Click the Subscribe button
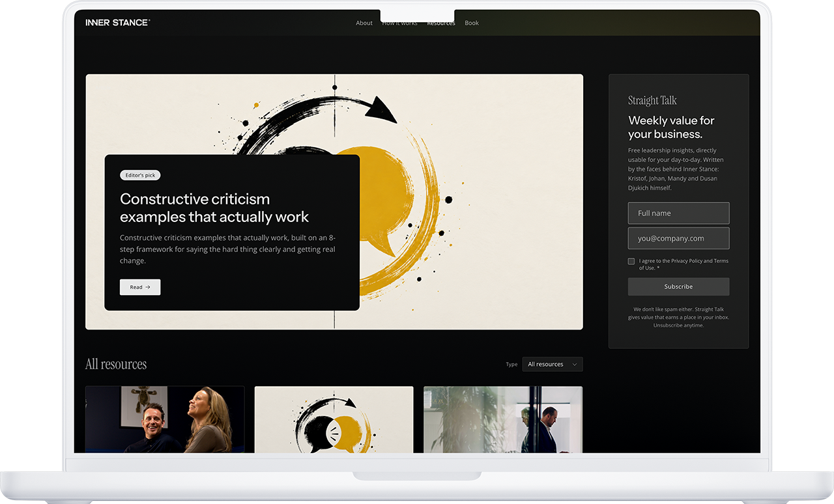 click(x=678, y=287)
